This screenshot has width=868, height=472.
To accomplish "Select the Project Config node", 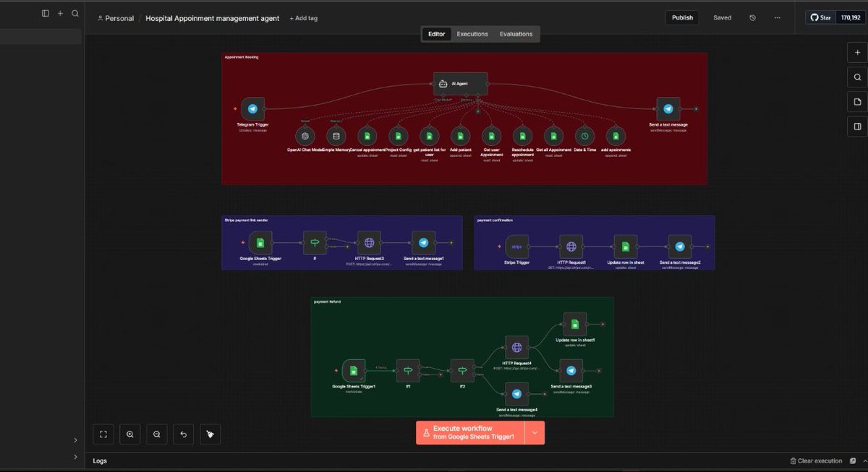I will click(398, 135).
